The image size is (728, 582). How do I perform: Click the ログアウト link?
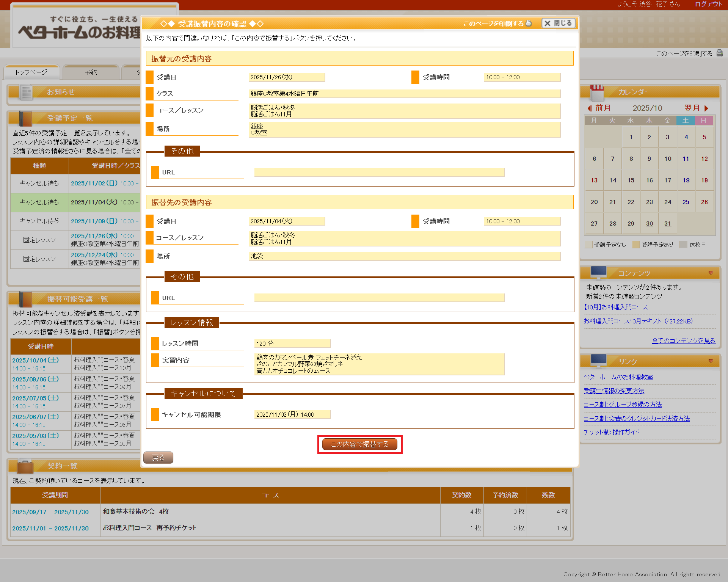(x=708, y=4)
